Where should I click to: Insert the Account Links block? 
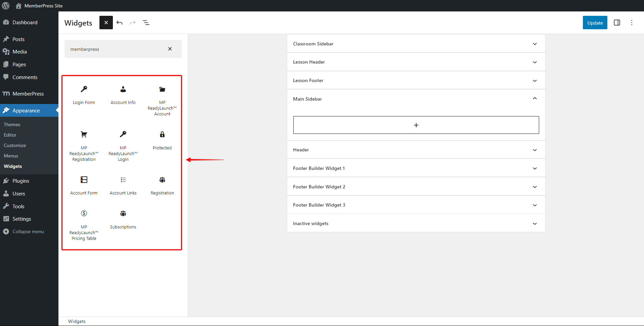pyautogui.click(x=123, y=186)
